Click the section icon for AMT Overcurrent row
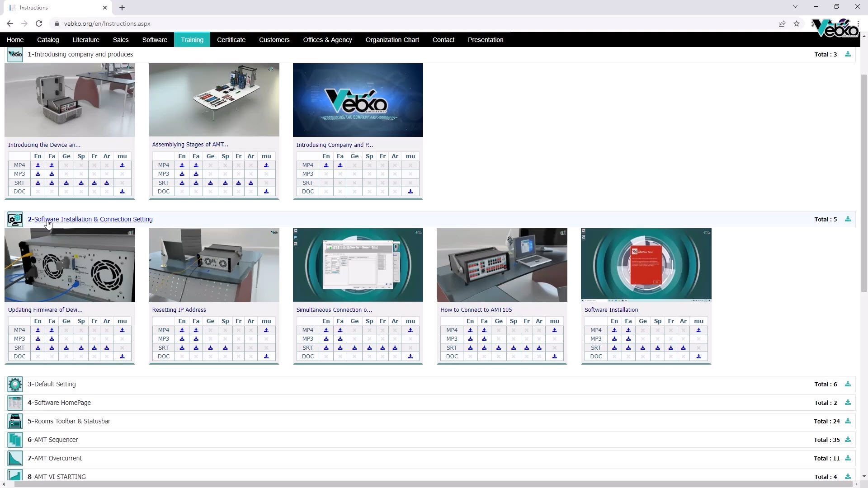The height and width of the screenshot is (488, 868). tap(14, 458)
